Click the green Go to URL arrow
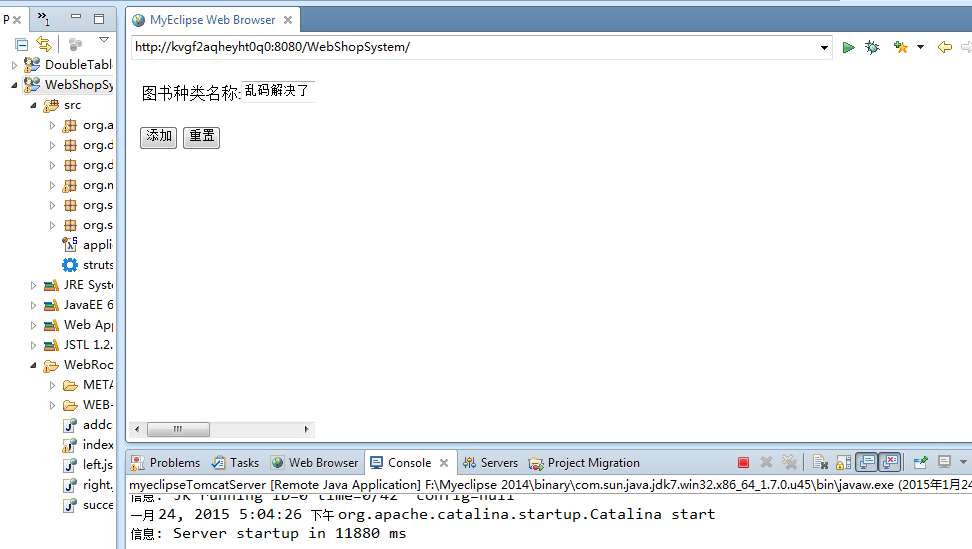The width and height of the screenshot is (972, 549). 849,47
